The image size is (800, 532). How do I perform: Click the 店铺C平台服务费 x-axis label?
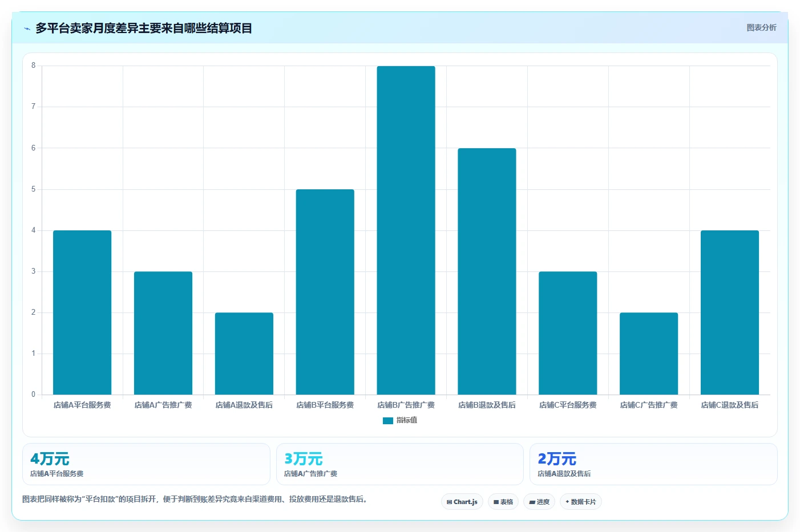[568, 405]
